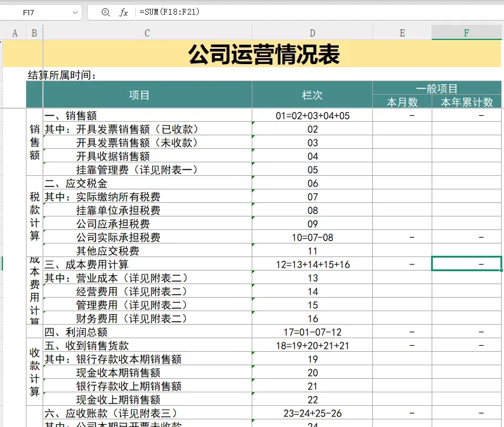Open the Name Box dropdown arrow
The image size is (504, 427).
click(x=75, y=12)
